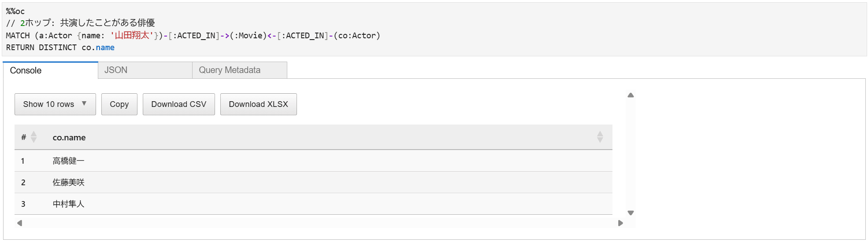Image resolution: width=868 pixels, height=242 pixels.
Task: Click the dropdown triangle beside Show 10 rows
Action: point(84,104)
